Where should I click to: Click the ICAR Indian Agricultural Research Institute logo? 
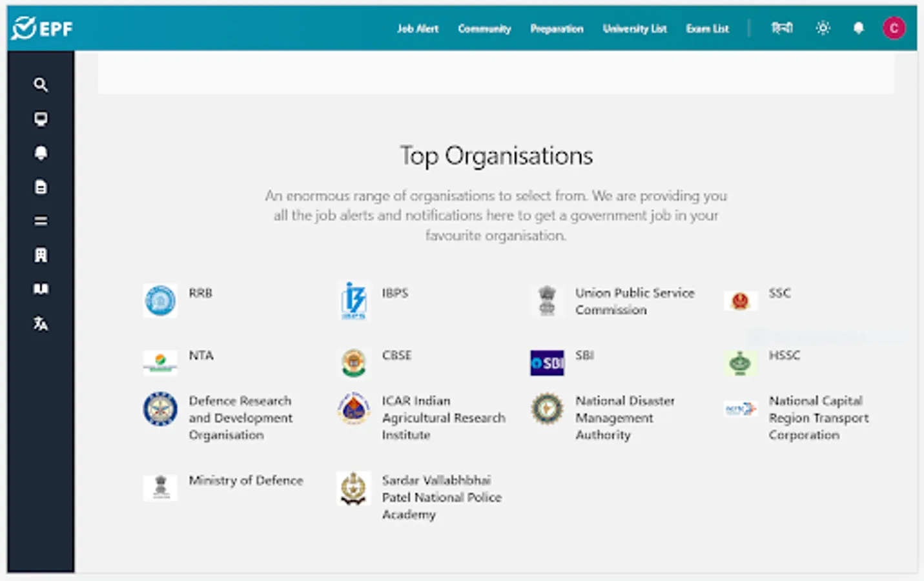(354, 409)
